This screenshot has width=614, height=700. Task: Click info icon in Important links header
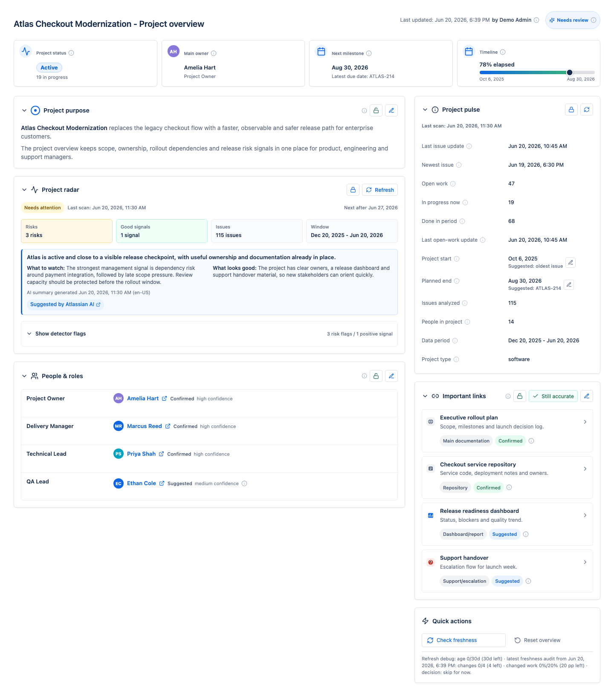[508, 396]
